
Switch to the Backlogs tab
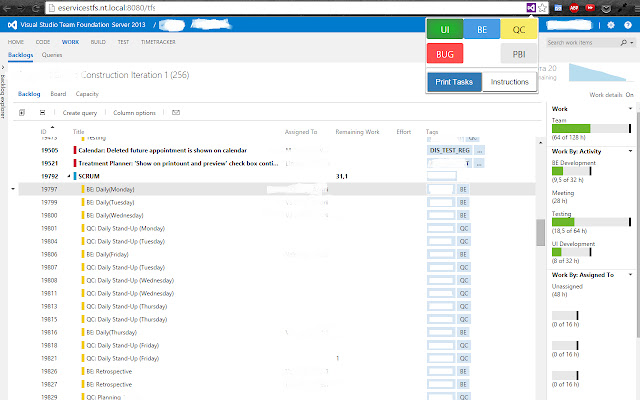pyautogui.click(x=20, y=55)
